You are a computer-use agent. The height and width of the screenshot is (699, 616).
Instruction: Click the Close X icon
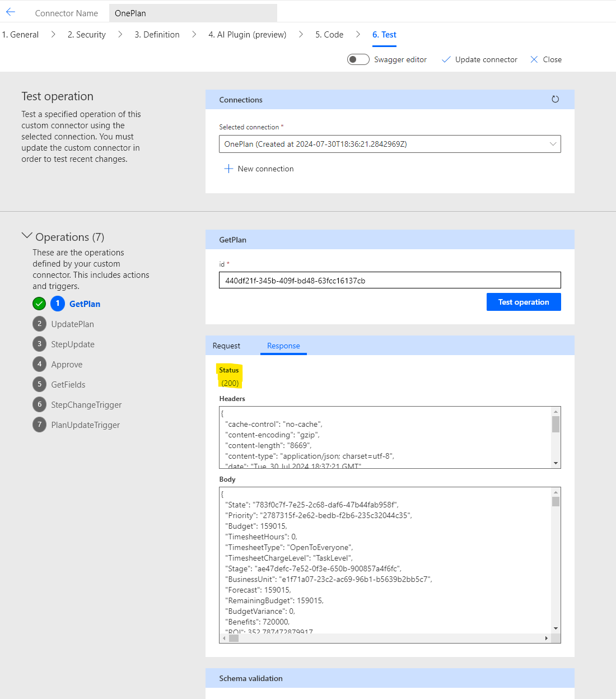(534, 59)
